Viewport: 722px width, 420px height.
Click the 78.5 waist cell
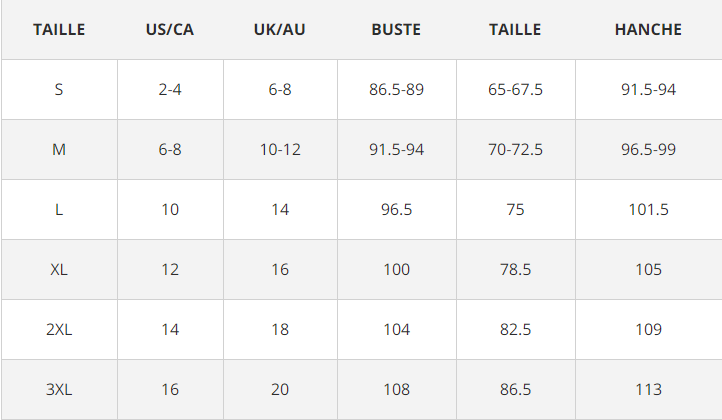515,269
